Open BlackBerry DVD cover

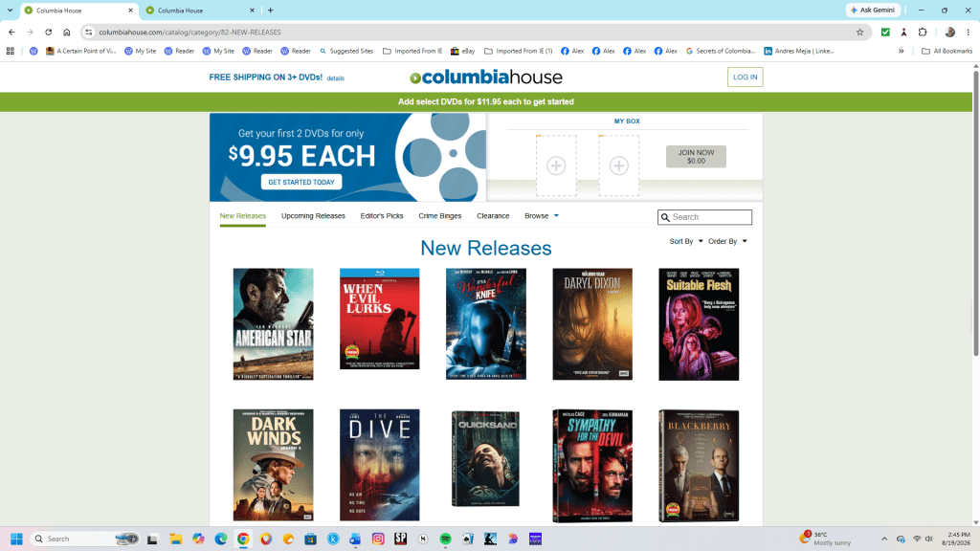click(x=699, y=466)
